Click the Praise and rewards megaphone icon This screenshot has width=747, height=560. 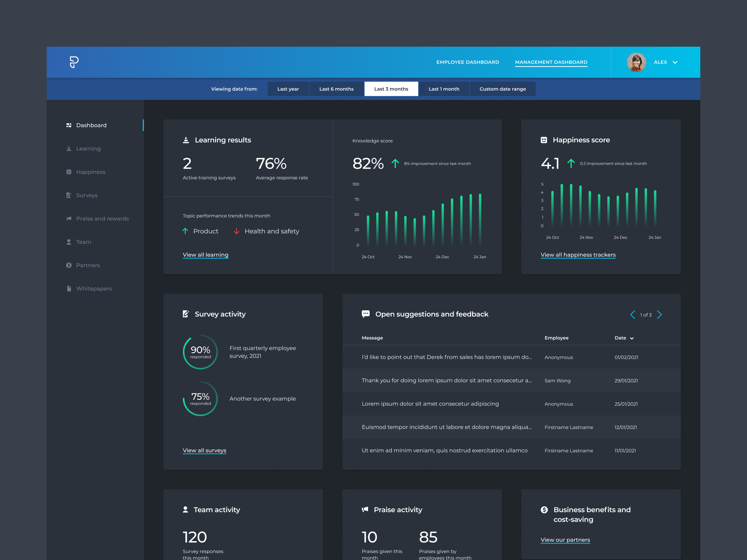pyautogui.click(x=69, y=218)
